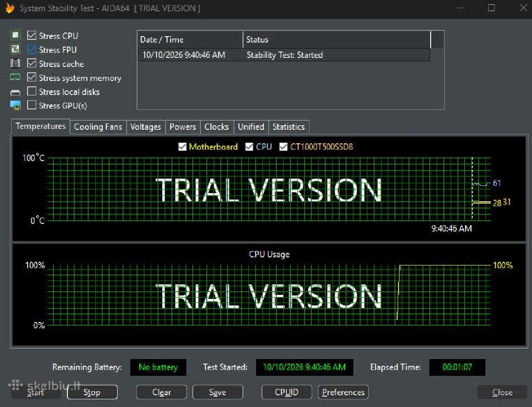Switch to the Cooling Fans tab

98,127
